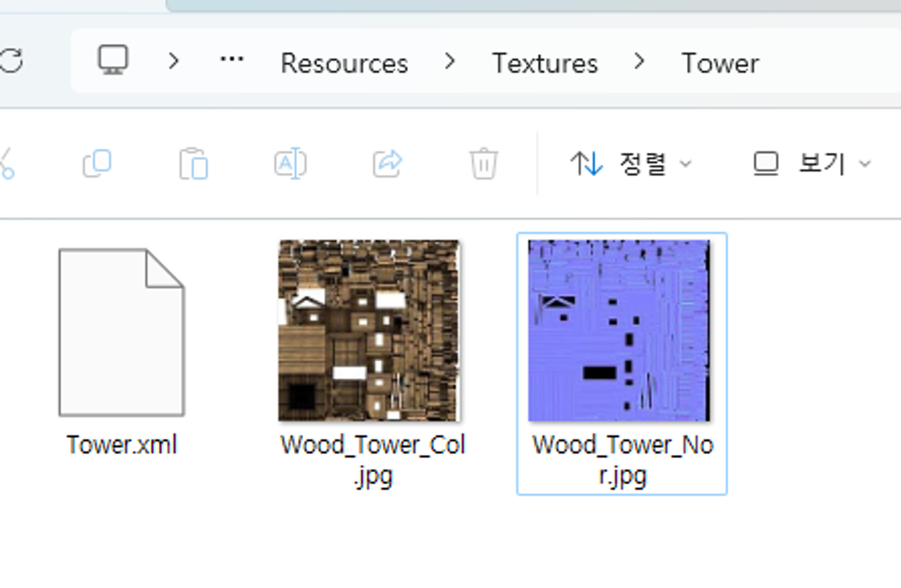901x588 pixels.
Task: Expand chevron after the PC icon
Action: 174,60
